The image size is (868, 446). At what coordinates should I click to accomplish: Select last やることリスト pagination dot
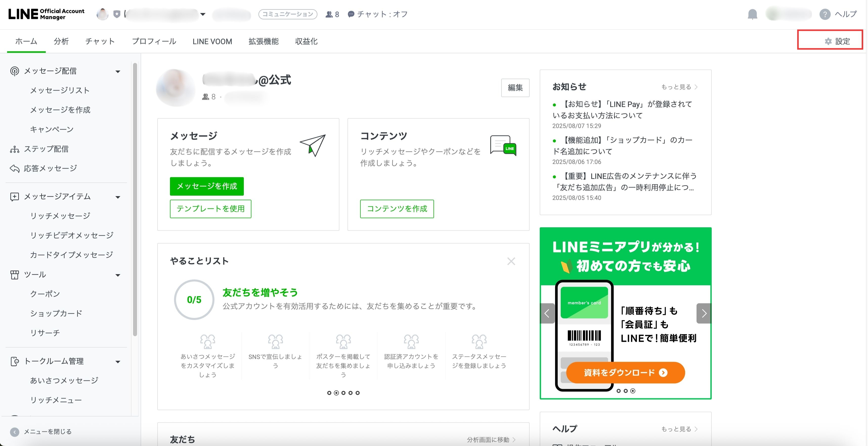point(358,393)
